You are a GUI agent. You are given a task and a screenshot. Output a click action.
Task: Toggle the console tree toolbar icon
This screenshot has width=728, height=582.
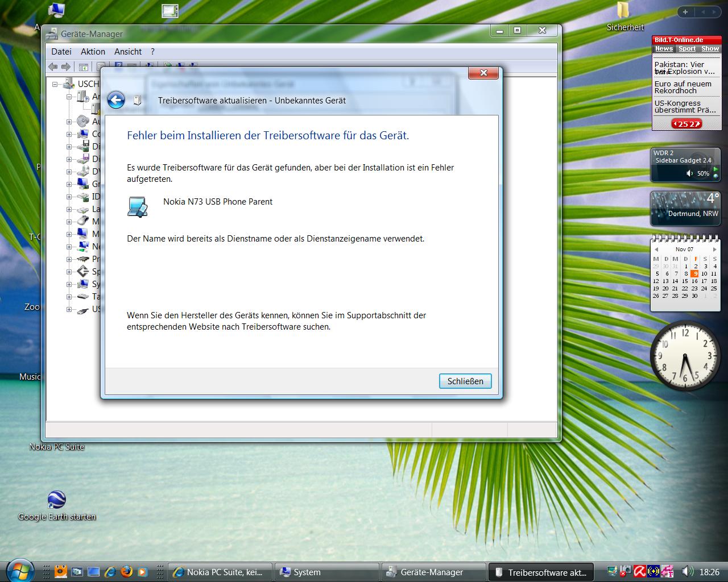point(84,66)
